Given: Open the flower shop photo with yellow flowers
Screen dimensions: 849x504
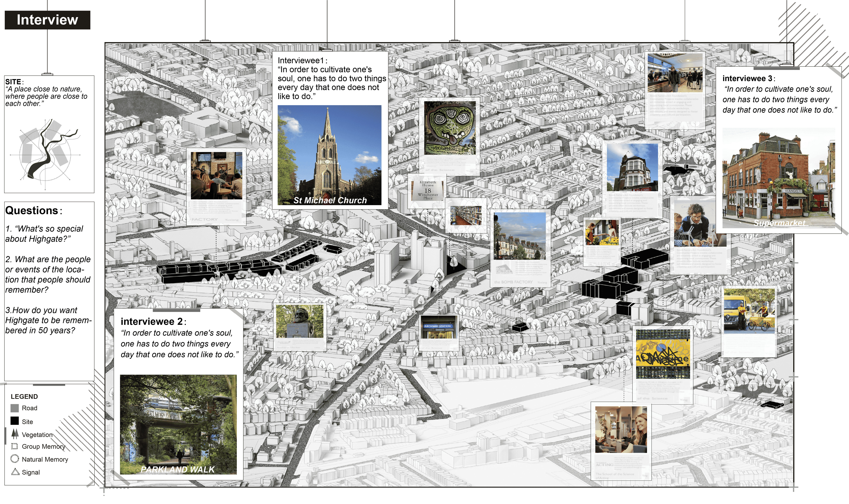Looking at the screenshot, I should click(602, 233).
